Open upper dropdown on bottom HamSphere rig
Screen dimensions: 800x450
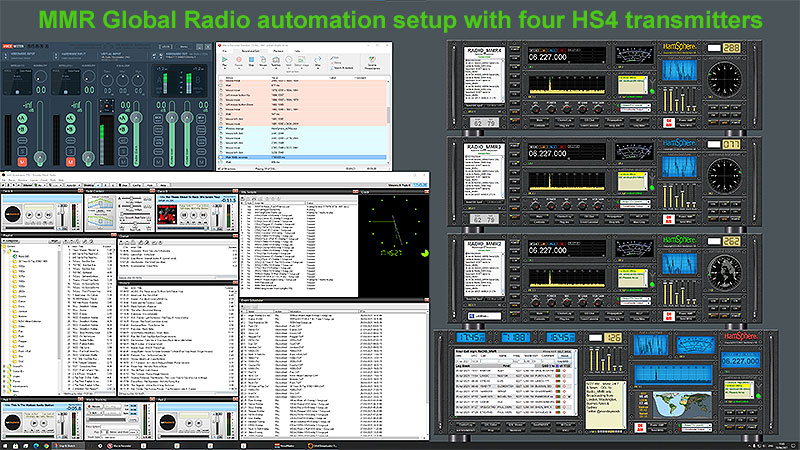tap(696, 425)
